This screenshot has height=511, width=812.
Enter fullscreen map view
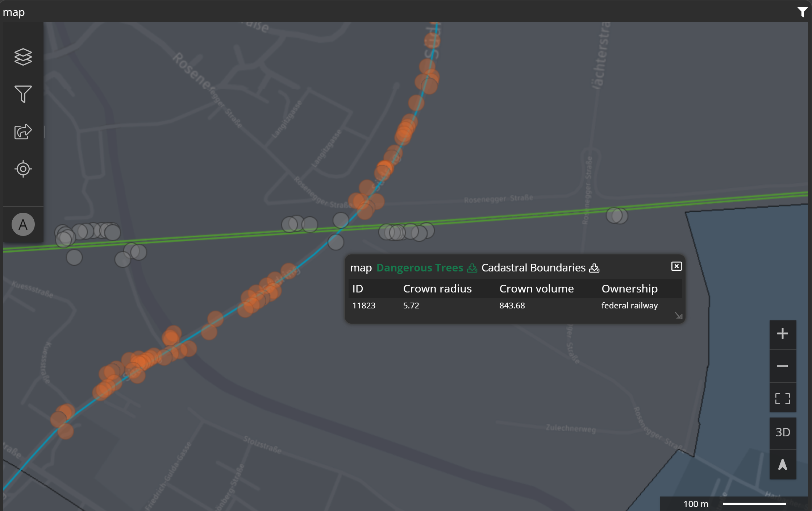click(782, 399)
